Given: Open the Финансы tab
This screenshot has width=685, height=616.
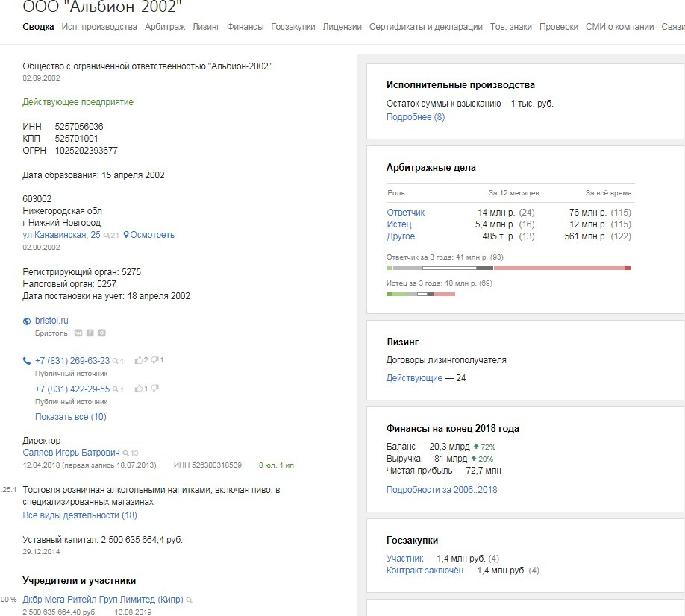Looking at the screenshot, I should click(245, 27).
